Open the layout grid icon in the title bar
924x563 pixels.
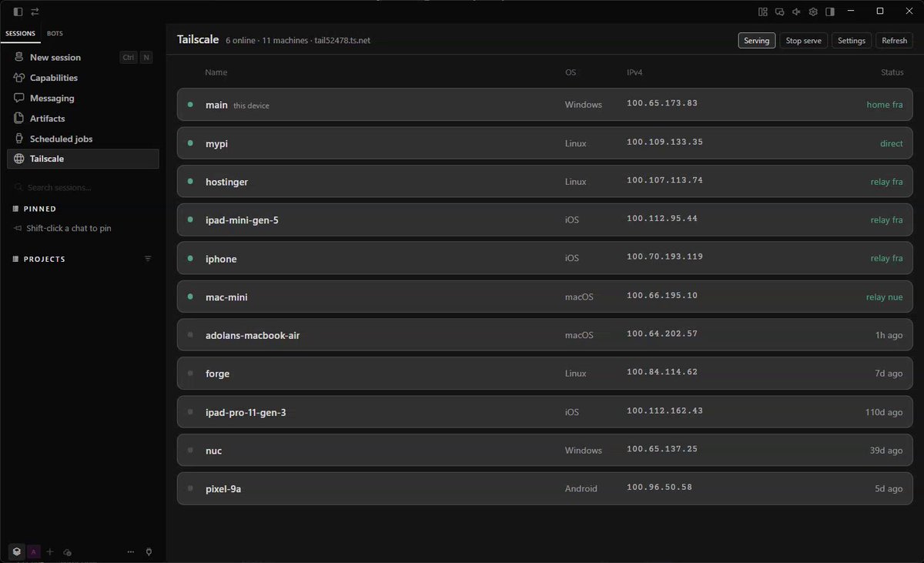coord(762,12)
